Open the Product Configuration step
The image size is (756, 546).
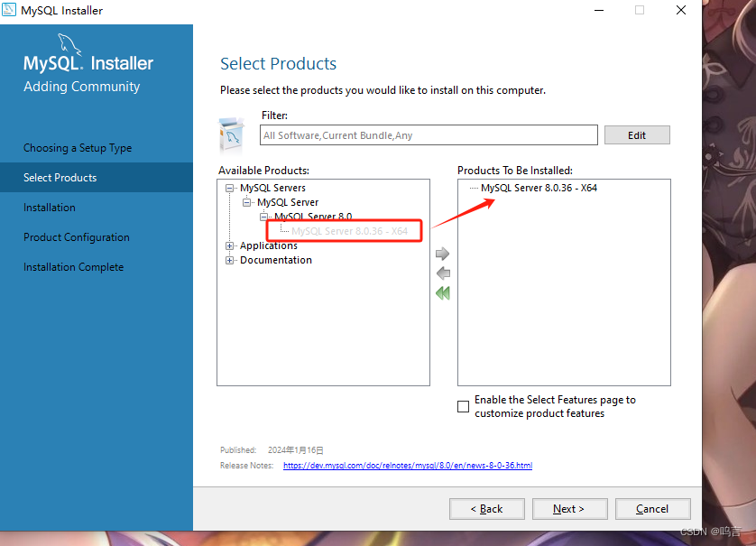pos(77,237)
